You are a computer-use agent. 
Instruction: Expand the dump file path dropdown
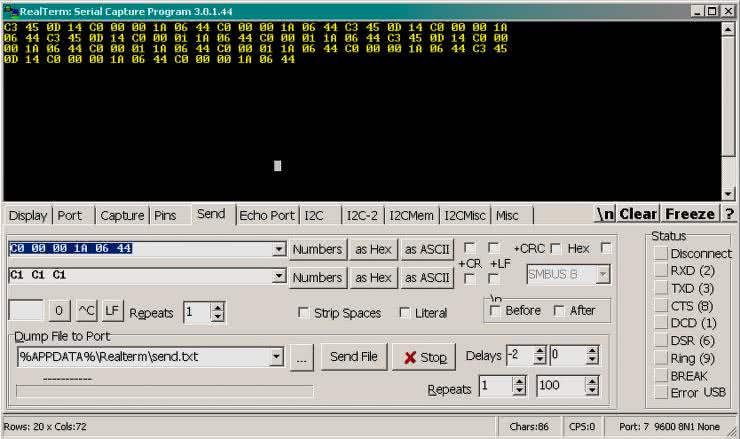point(276,357)
